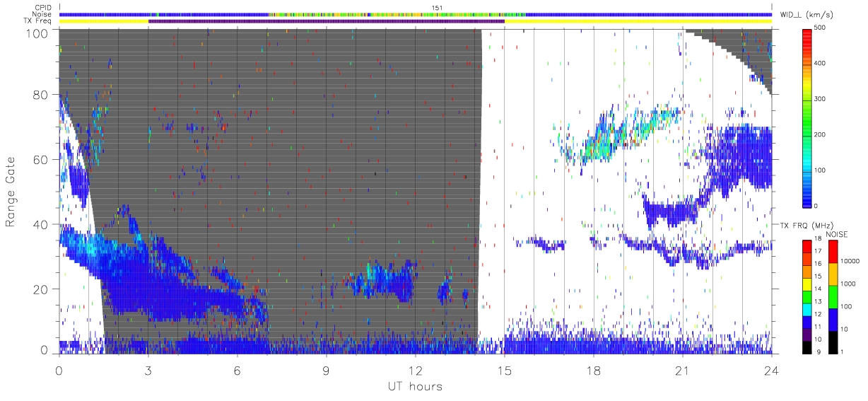The width and height of the screenshot is (868, 401).
Task: Click the 1 tick on the NOISE legend
Action: (x=843, y=351)
